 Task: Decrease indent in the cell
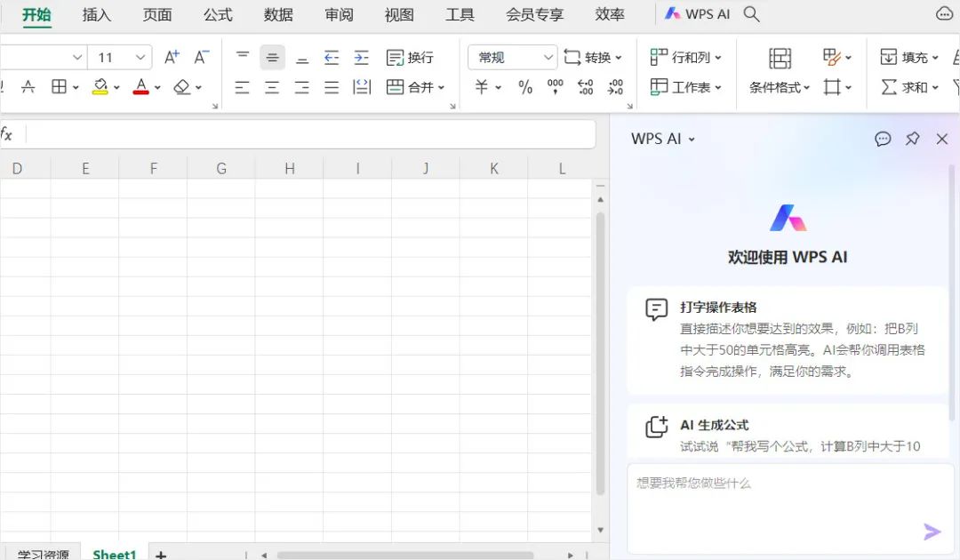pyautogui.click(x=332, y=58)
